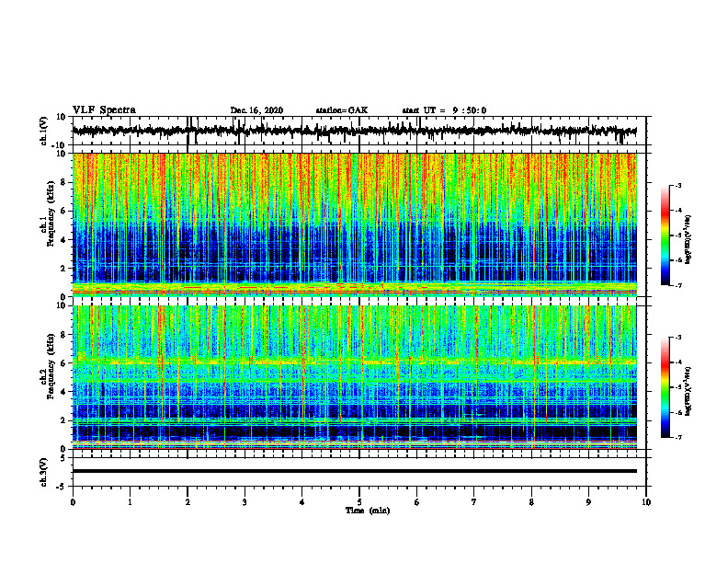Click time axis tick label "2"
Viewport: 728px width, 563px height.
tap(188, 502)
